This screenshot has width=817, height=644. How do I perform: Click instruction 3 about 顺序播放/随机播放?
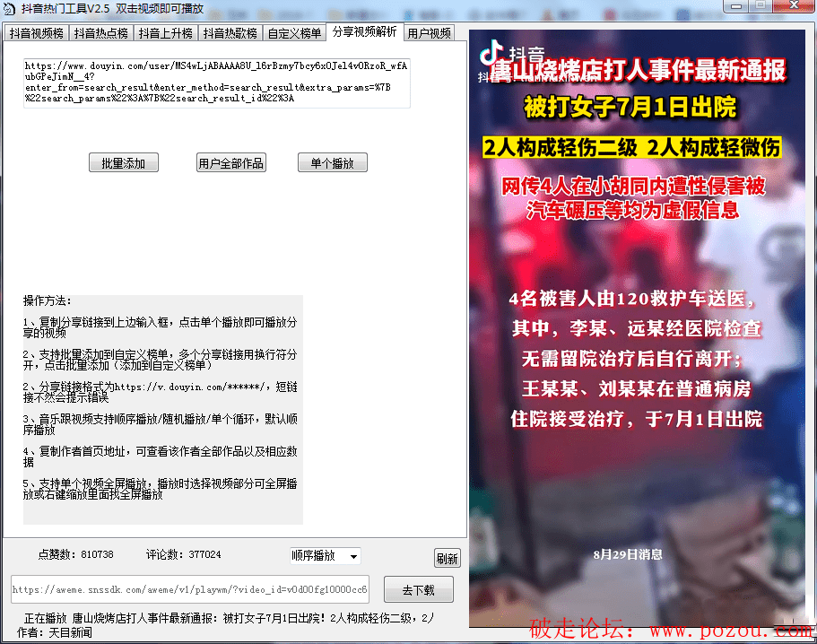coord(160,424)
